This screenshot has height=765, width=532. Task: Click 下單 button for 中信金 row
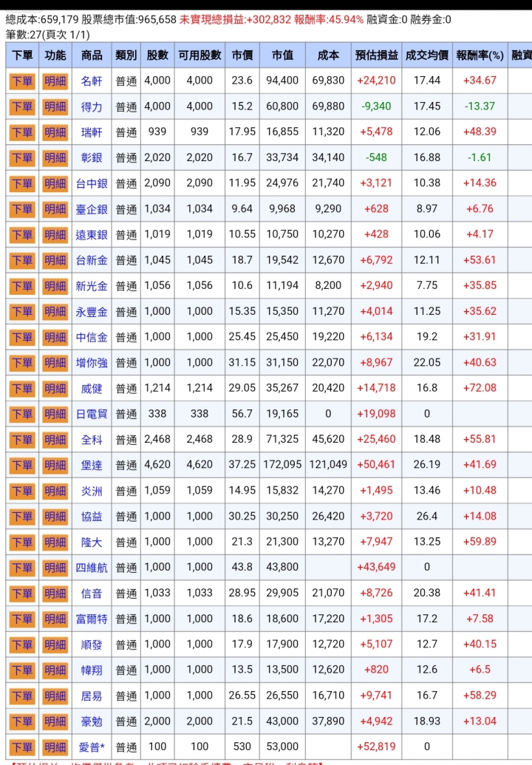click(22, 337)
